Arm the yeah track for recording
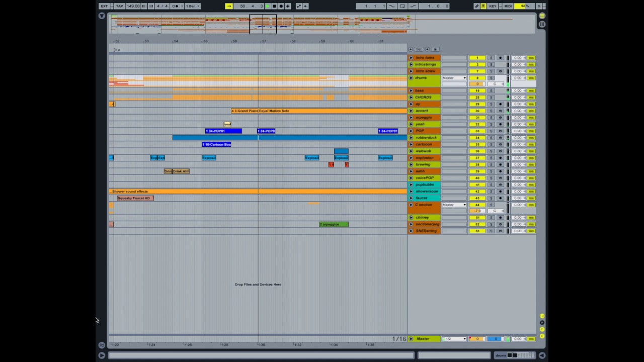Viewport: 644px width, 362px height. (x=500, y=124)
